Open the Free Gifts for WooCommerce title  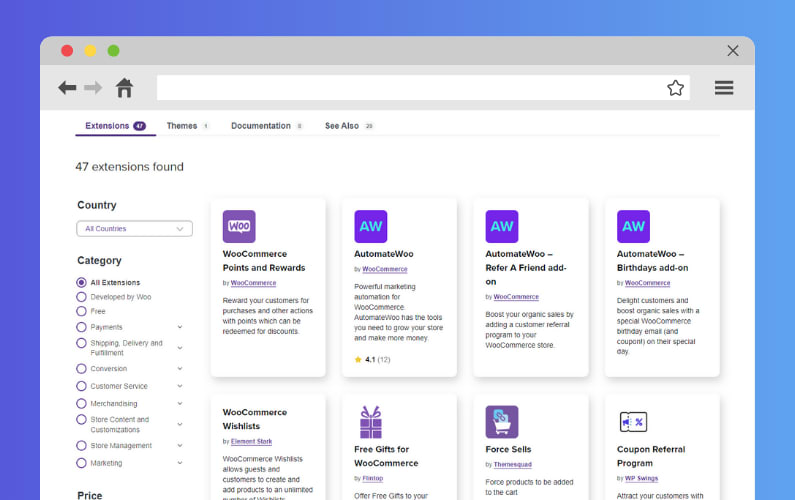(386, 456)
